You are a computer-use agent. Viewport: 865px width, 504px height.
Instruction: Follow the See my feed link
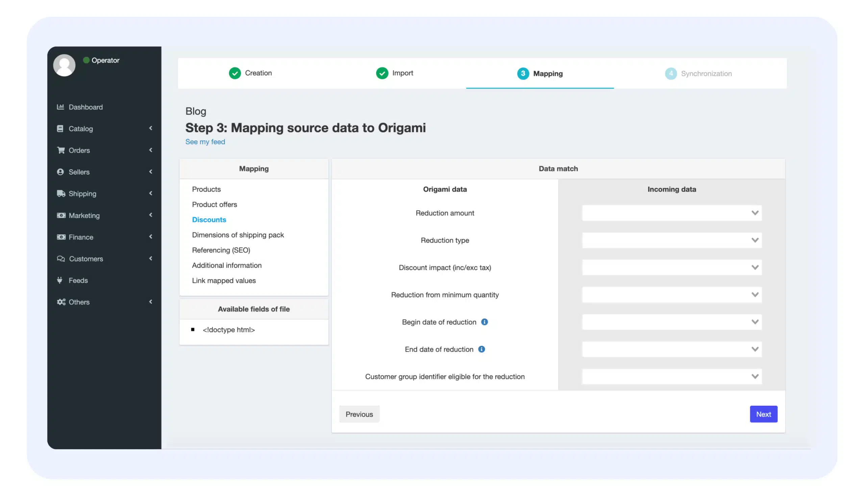tap(205, 141)
